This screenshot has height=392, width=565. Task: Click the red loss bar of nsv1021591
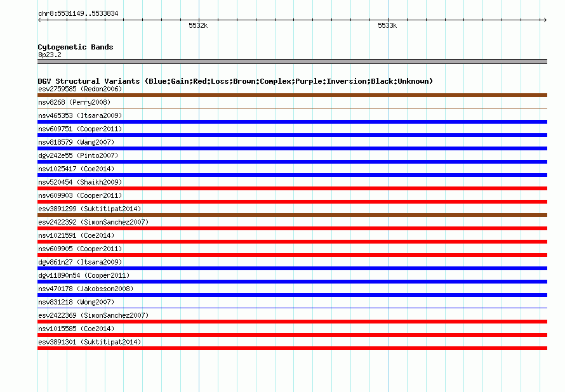click(292, 242)
